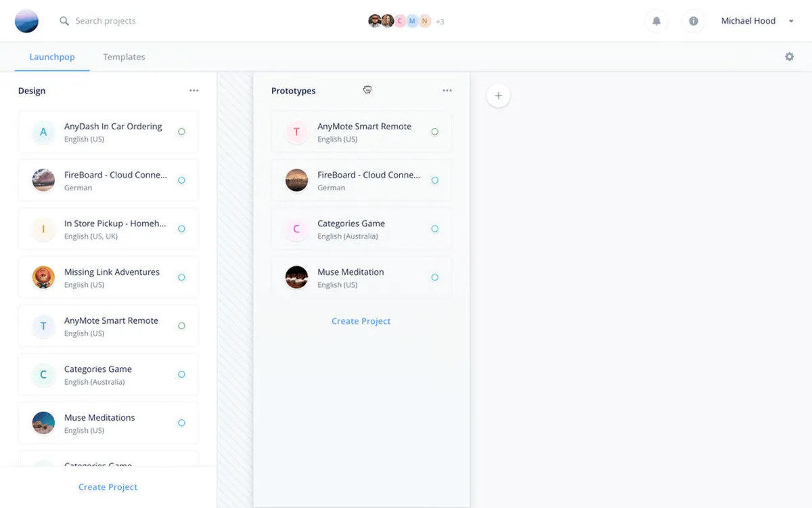
Task: Open the Design list options menu
Action: (x=194, y=91)
